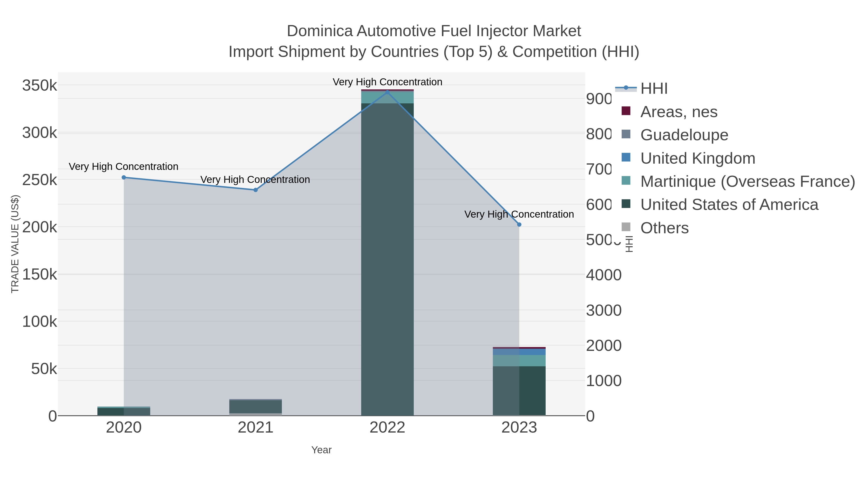Click the Very High Concentration label above 2020
The image size is (868, 488).
point(124,166)
